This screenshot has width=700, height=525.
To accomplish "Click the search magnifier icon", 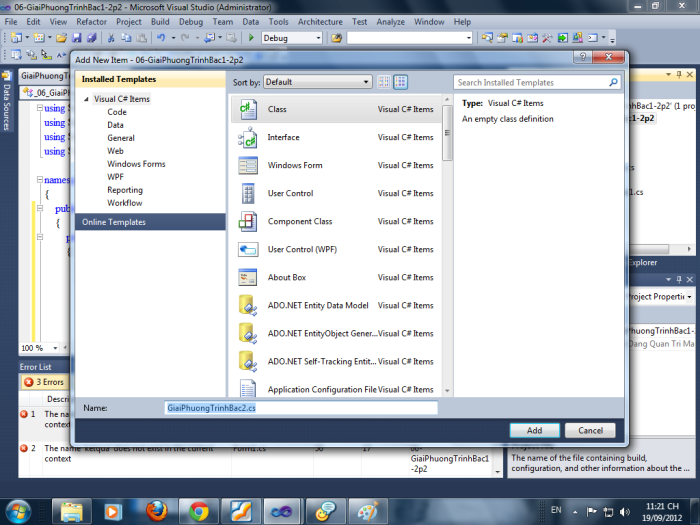I will click(x=613, y=83).
